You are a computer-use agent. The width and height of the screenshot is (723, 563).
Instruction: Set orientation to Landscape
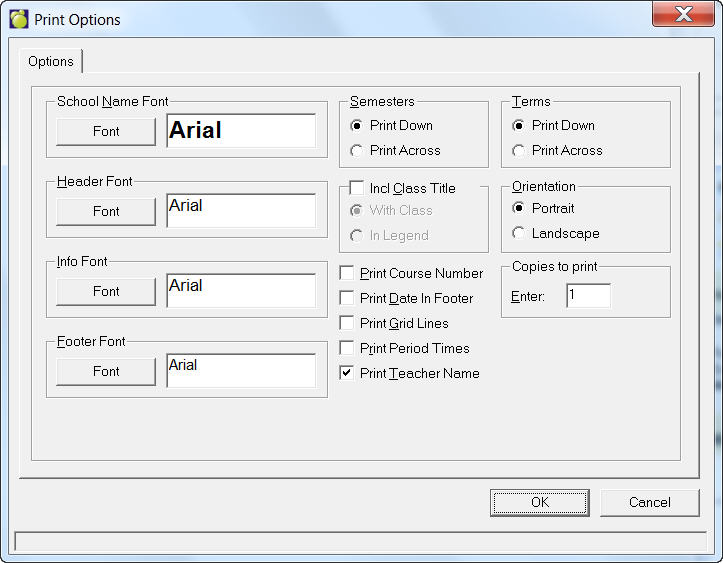(519, 234)
